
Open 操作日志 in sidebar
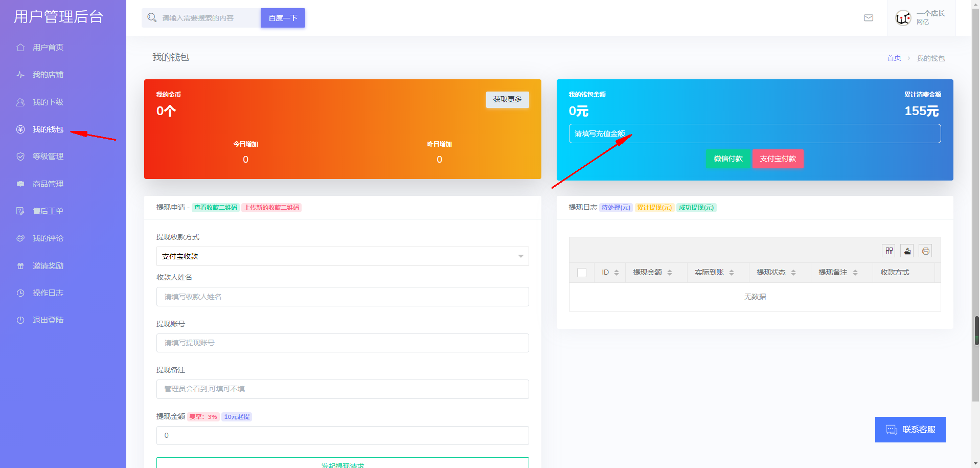coord(48,293)
